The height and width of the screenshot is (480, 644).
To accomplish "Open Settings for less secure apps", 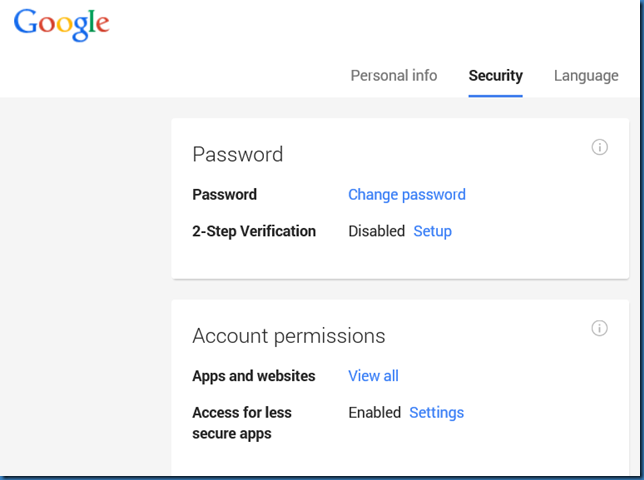I will pos(436,412).
